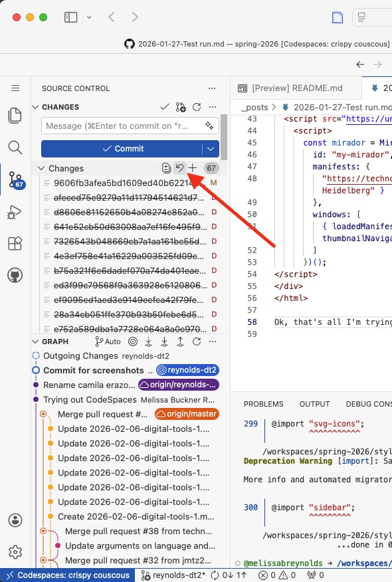Stage all changes with the plus icon
392x582 pixels.
(x=192, y=168)
